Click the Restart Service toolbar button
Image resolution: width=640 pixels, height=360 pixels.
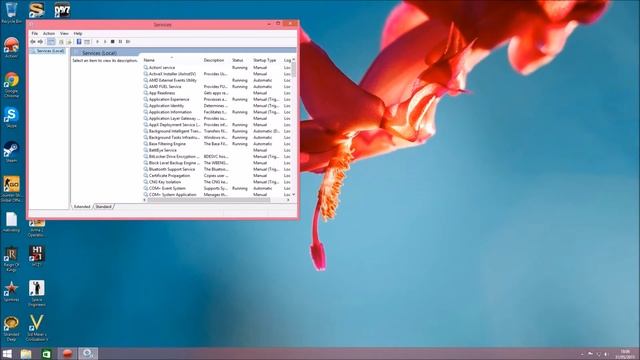point(128,42)
